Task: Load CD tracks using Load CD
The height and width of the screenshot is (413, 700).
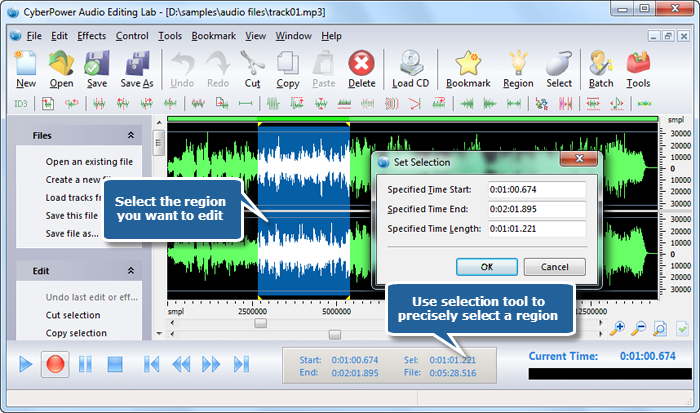Action: pos(410,69)
